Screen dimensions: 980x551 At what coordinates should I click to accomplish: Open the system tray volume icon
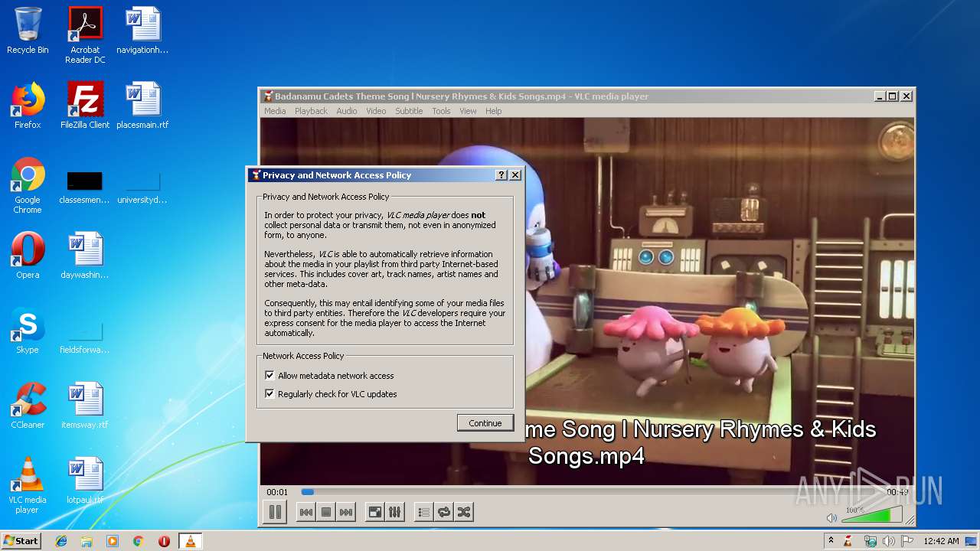tap(888, 541)
